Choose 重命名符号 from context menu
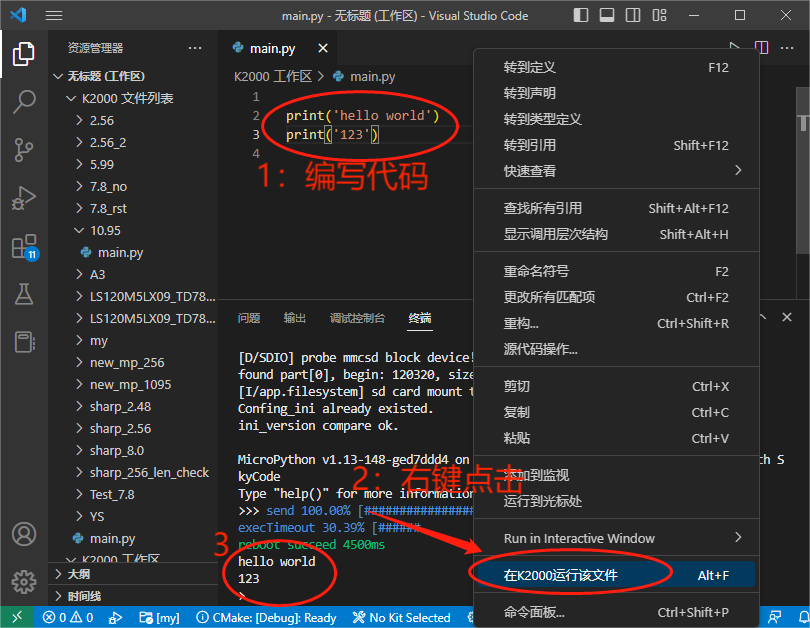Image resolution: width=810 pixels, height=628 pixels. (x=616, y=271)
